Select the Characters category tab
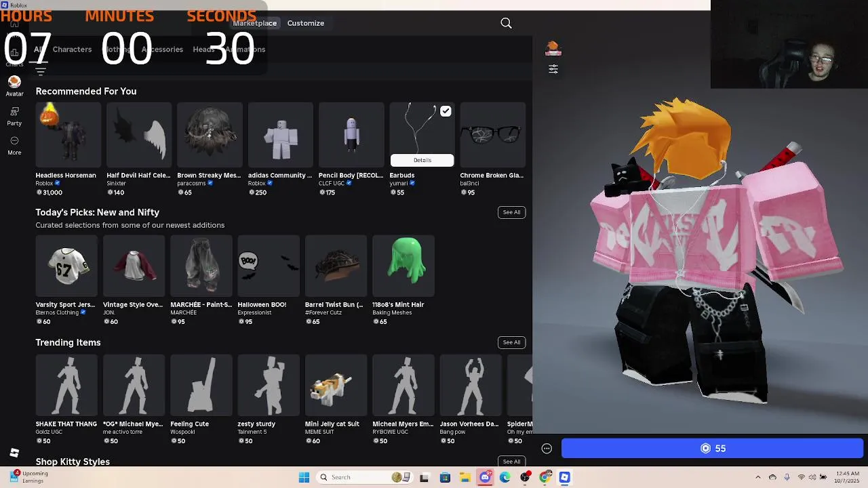 [72, 49]
